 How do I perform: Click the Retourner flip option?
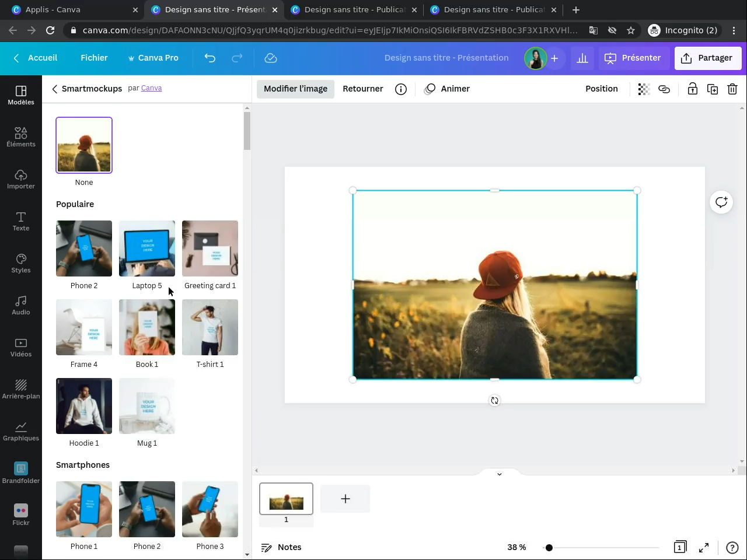point(363,89)
